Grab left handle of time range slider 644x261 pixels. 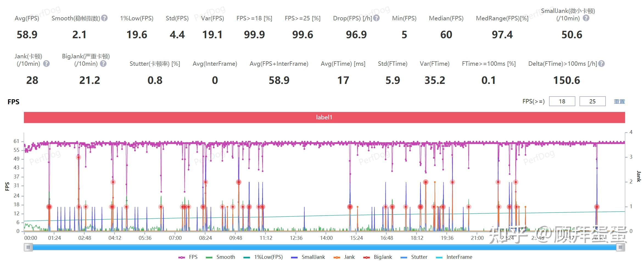pyautogui.click(x=28, y=247)
